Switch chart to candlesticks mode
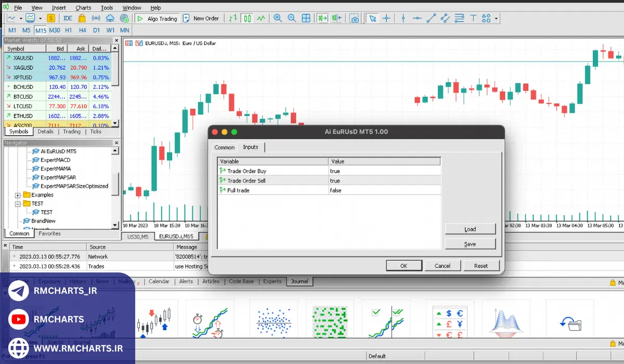The image size is (624, 364). point(247,18)
